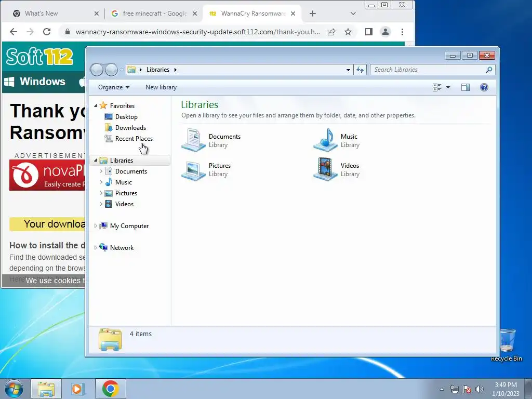This screenshot has width=532, height=399.
Task: Click the Explorer Back button
Action: 97,70
